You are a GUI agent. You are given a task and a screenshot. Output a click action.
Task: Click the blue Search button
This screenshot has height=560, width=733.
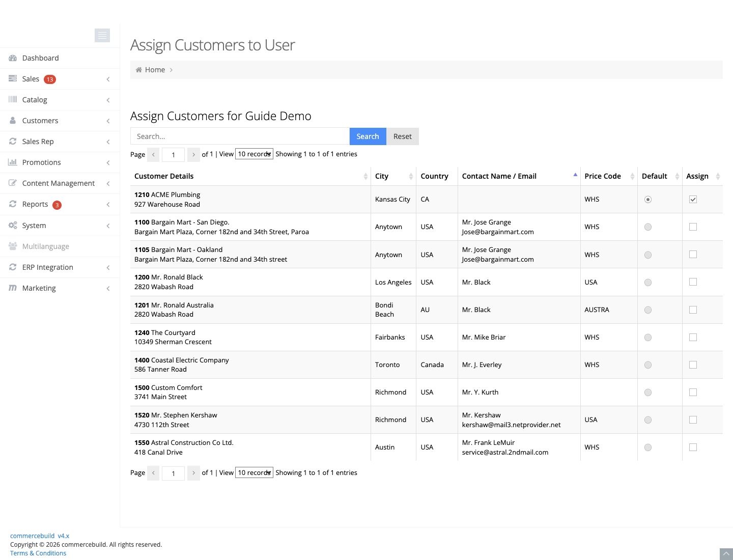pyautogui.click(x=368, y=136)
